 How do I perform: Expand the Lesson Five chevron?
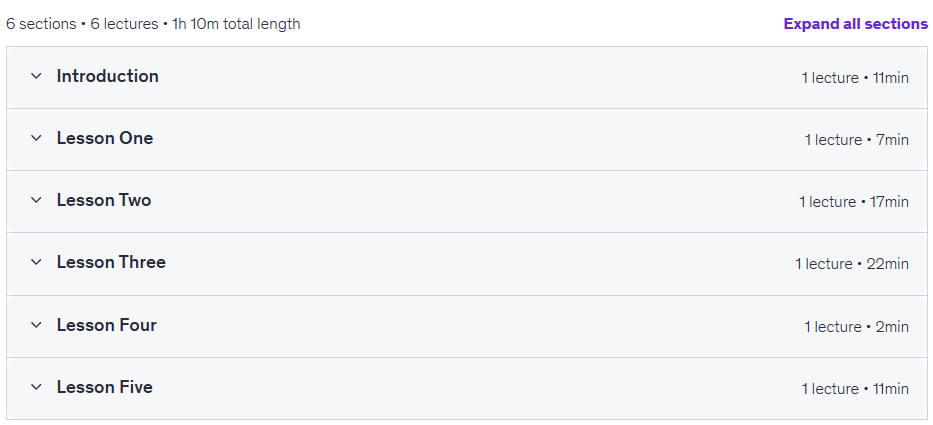36,387
